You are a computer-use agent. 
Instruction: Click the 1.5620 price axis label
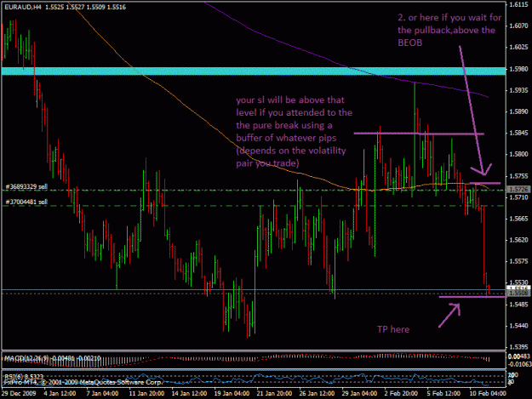[518, 240]
